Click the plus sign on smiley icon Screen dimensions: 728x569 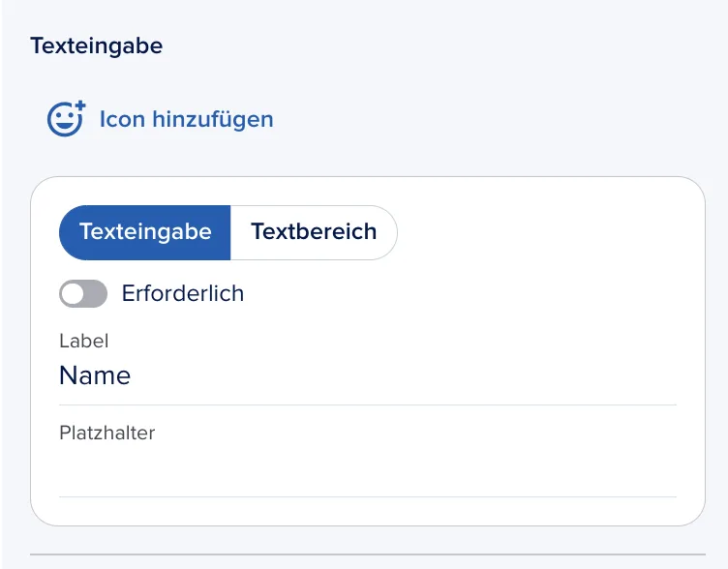tap(80, 105)
